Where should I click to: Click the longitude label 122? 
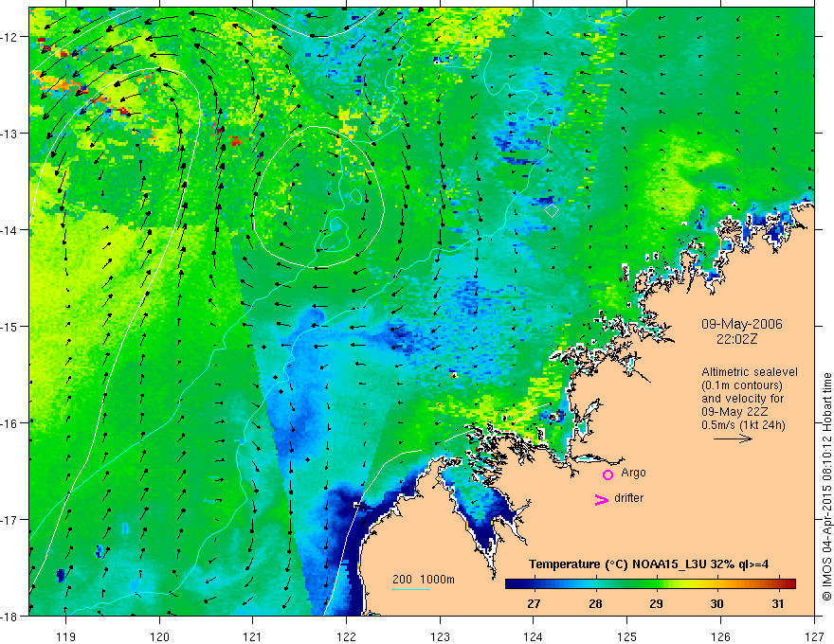346,636
